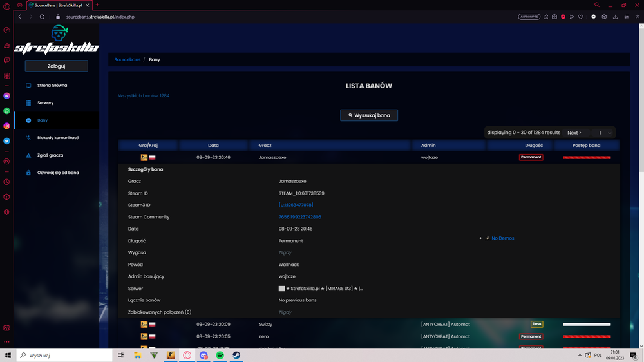Close the SourceBans StrefaSkilla.pl tab
Screen dimensions: 644x362
[x=87, y=5]
